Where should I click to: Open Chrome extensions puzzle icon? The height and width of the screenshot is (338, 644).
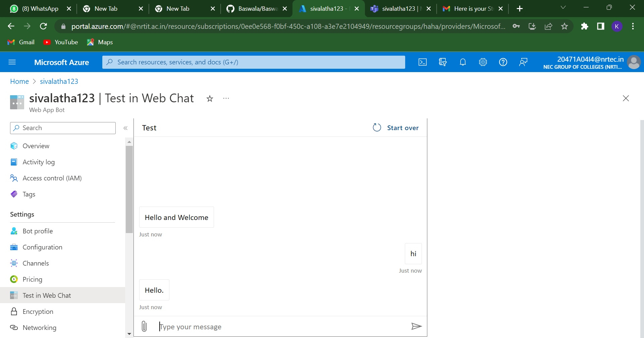[x=585, y=26]
